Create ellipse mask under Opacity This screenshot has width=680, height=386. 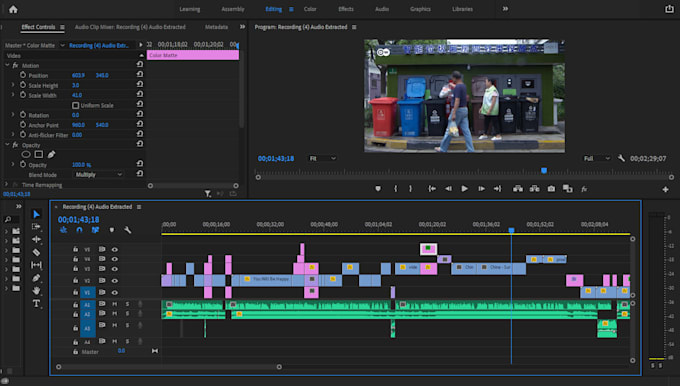(x=26, y=154)
